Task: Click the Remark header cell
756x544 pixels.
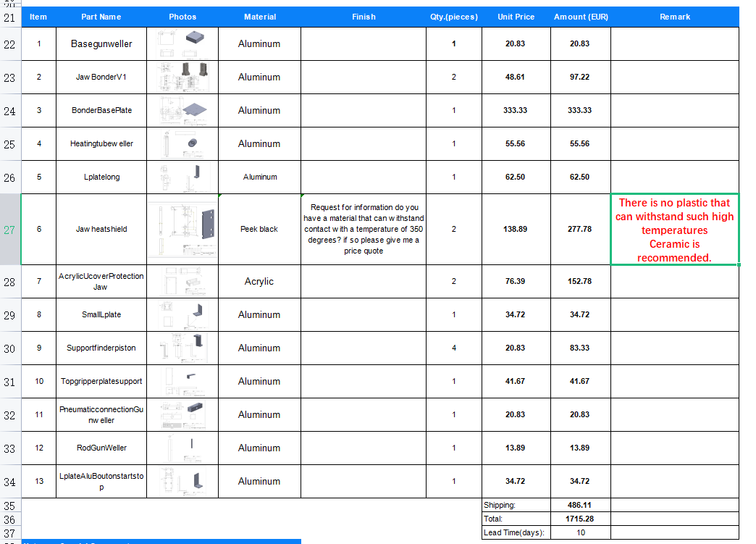Action: point(675,17)
